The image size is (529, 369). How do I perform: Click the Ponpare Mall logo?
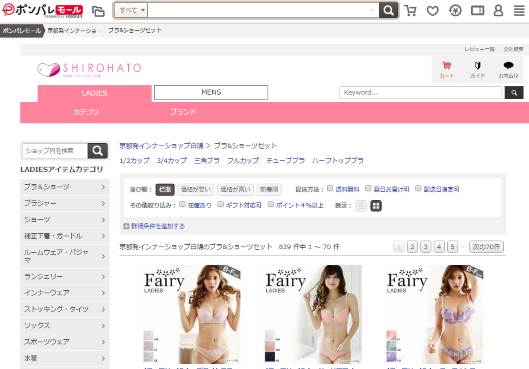(x=43, y=10)
